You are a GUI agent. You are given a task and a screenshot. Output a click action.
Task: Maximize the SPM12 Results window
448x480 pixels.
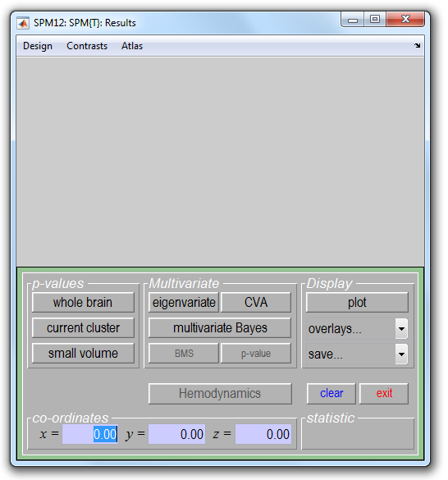pyautogui.click(x=375, y=20)
